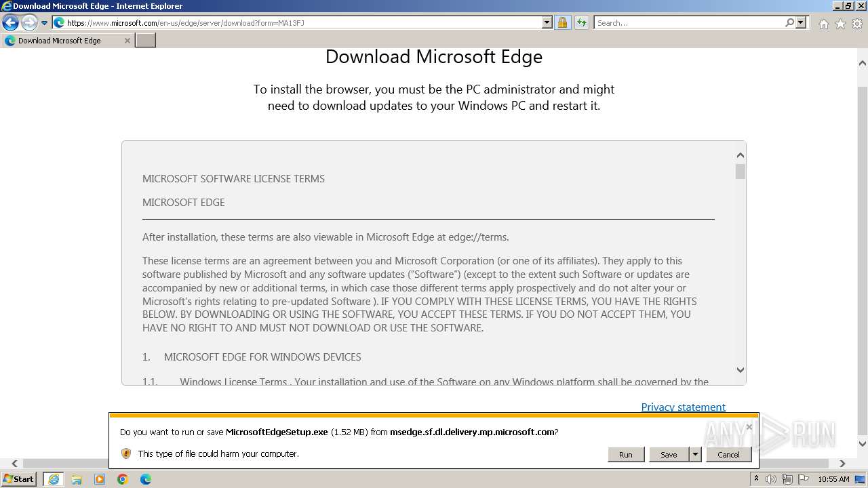Click the magnifier search icon

coord(789,23)
